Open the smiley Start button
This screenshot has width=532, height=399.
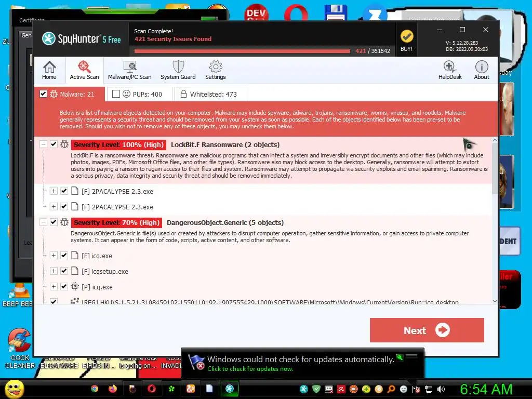(14, 389)
